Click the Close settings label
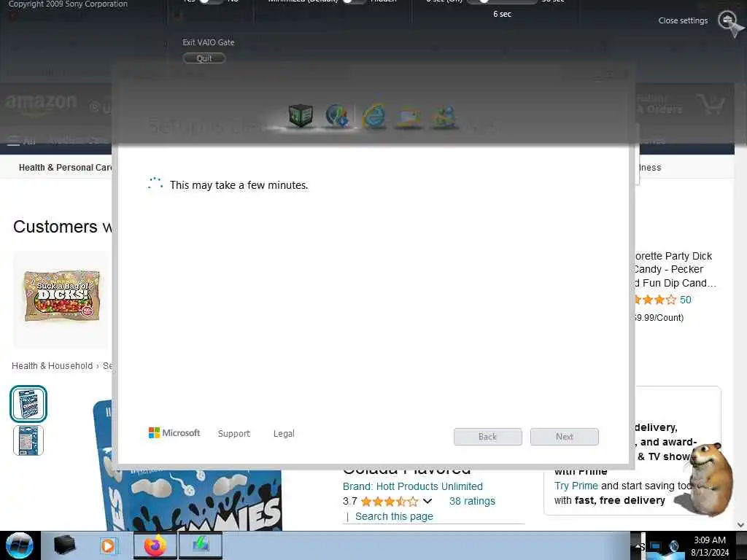The height and width of the screenshot is (560, 747). click(x=683, y=20)
